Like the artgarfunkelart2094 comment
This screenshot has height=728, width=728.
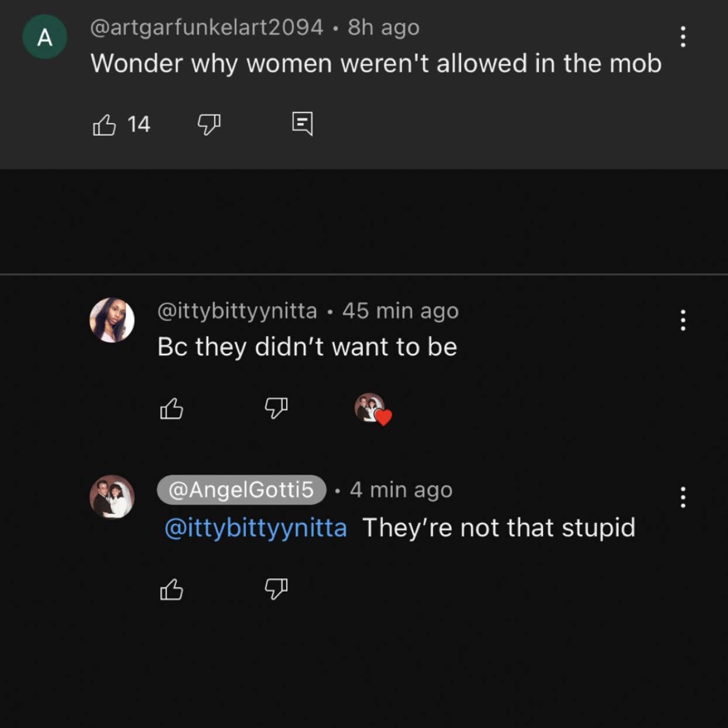tap(104, 125)
